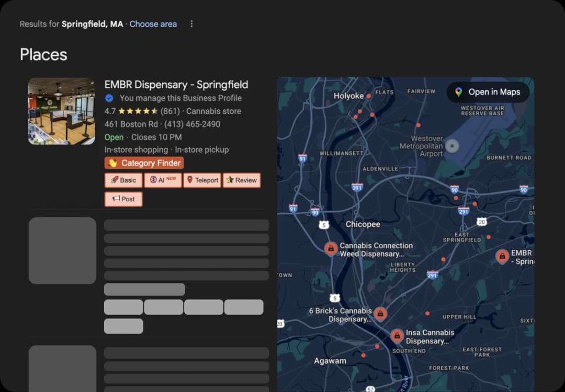The width and height of the screenshot is (565, 392).
Task: Click the star rating icons for EMBR
Action: coord(138,111)
